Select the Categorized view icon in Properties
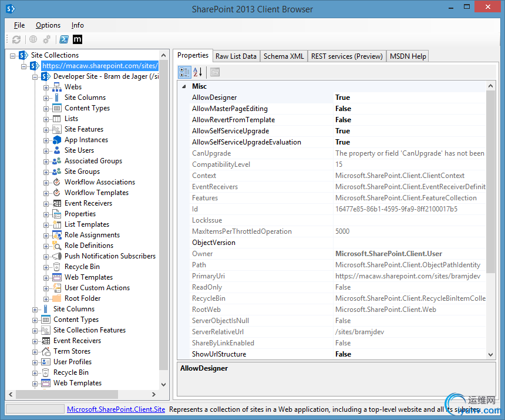 point(184,72)
